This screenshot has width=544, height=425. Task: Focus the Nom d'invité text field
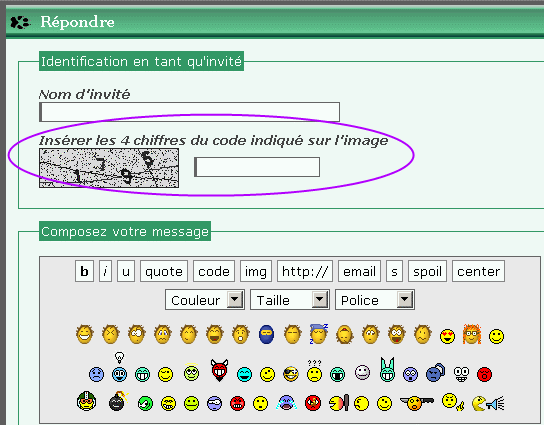pos(189,112)
